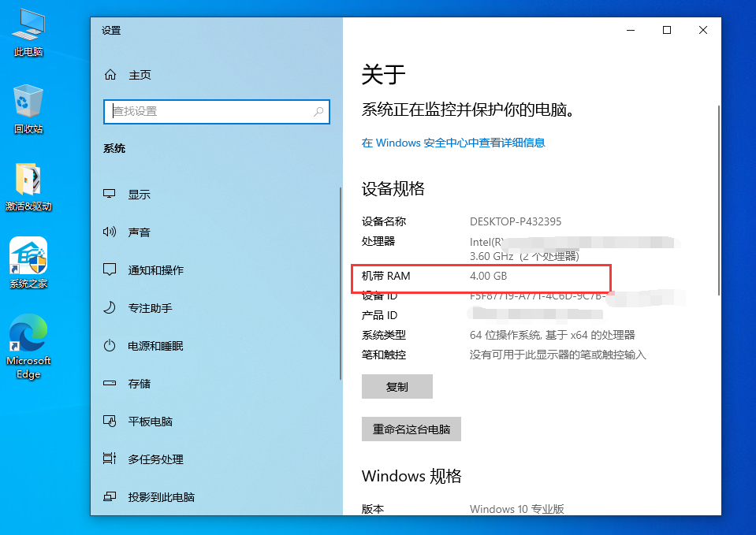756x535 pixels.
Task: Click the Windows 10 专业版 version value
Action: (517, 509)
